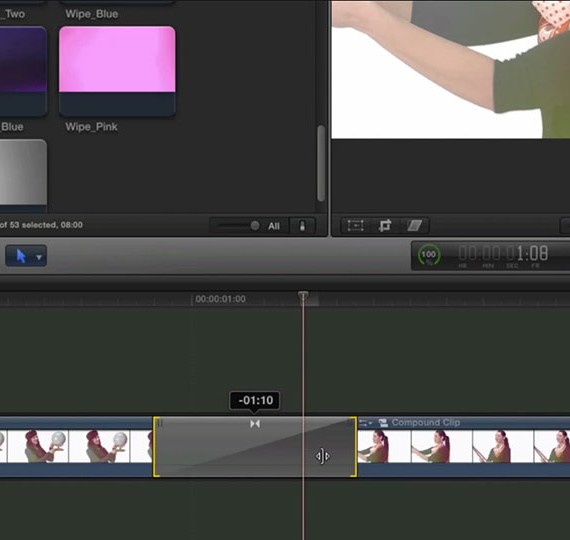Click the transition bowtie icon on gray clip
570x540 pixels.
point(255,424)
